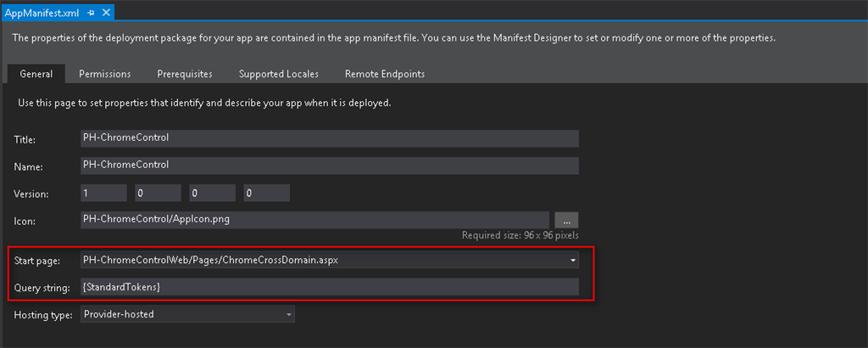The width and height of the screenshot is (868, 348).
Task: Select the third Version number box
Action: pyautogui.click(x=212, y=193)
